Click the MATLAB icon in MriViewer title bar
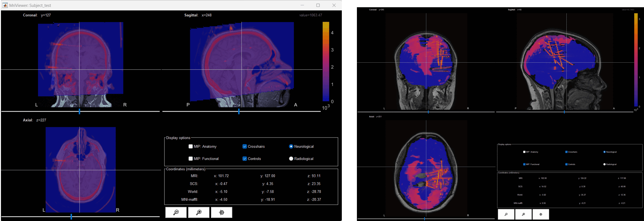 coord(5,5)
